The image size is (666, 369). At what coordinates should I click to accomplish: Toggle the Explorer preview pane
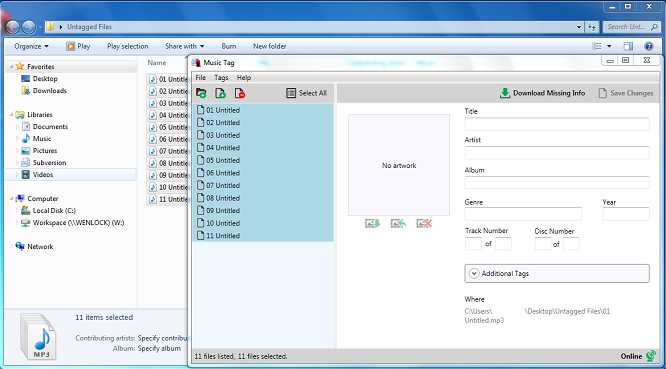coord(628,46)
